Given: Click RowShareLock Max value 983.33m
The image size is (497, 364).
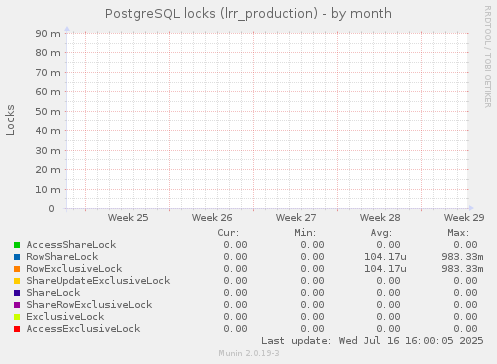Looking at the screenshot, I should pos(462,257).
